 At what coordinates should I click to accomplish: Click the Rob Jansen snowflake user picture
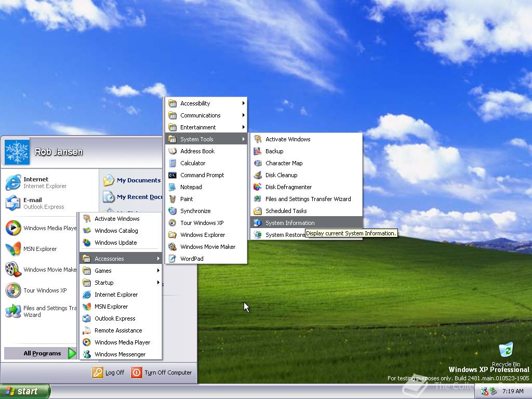17,152
